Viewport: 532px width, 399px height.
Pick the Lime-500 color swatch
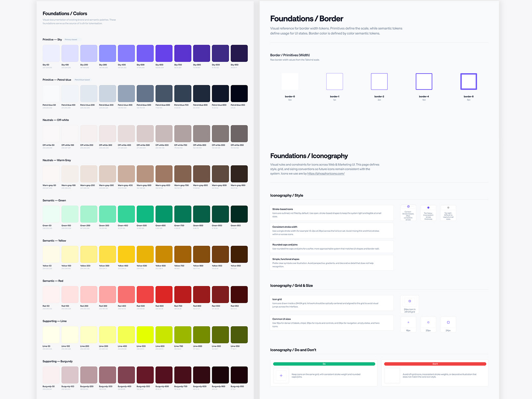[145, 335]
